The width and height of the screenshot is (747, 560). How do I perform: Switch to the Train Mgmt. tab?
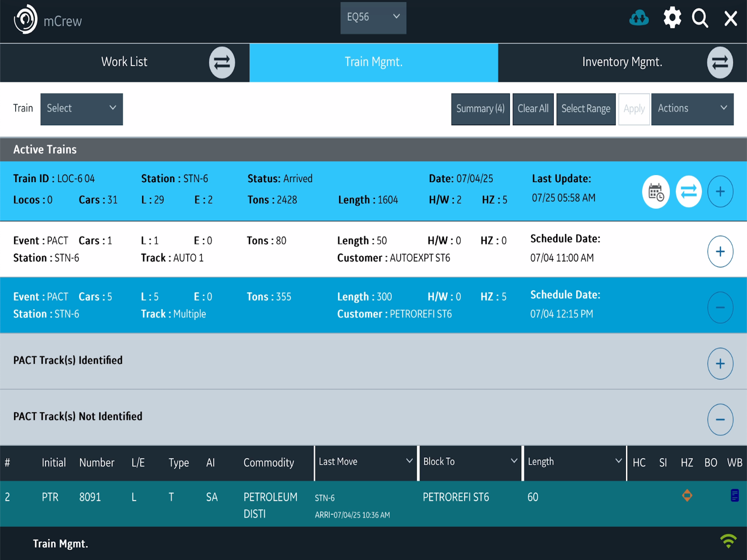(x=373, y=63)
